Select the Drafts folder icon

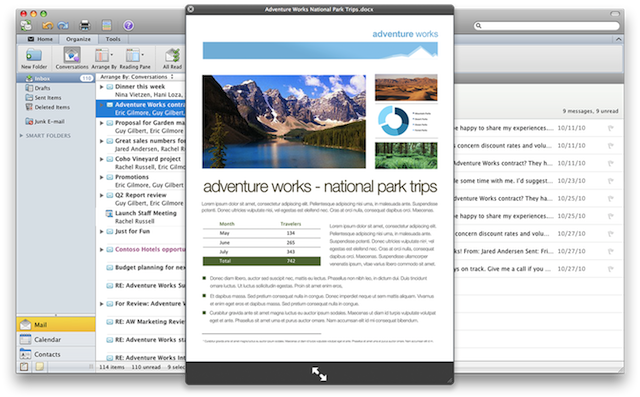pos(29,88)
